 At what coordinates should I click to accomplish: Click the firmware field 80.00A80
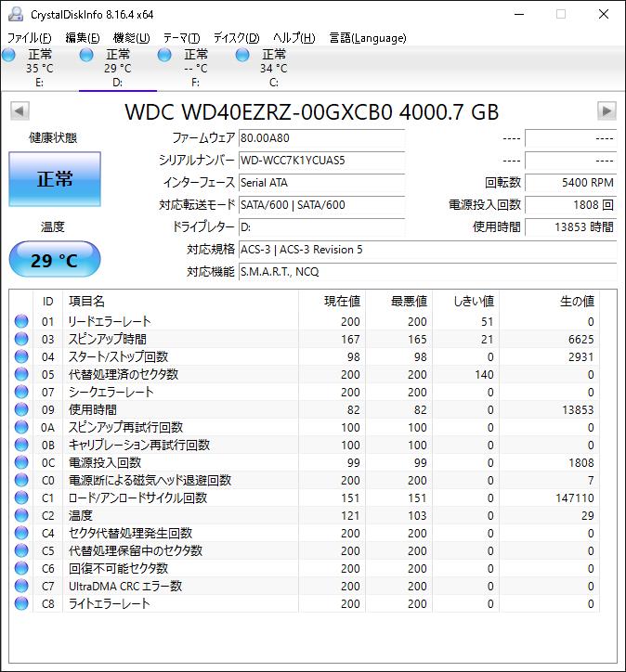(321, 138)
